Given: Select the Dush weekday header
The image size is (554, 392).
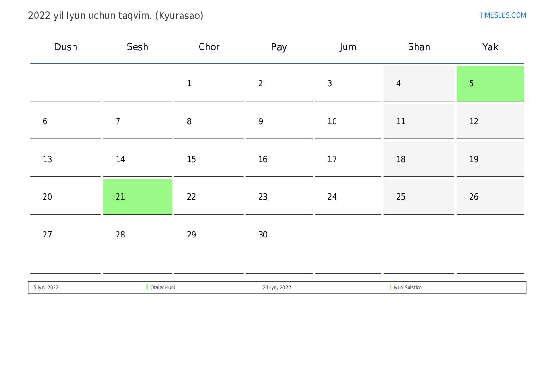Looking at the screenshot, I should coord(65,47).
